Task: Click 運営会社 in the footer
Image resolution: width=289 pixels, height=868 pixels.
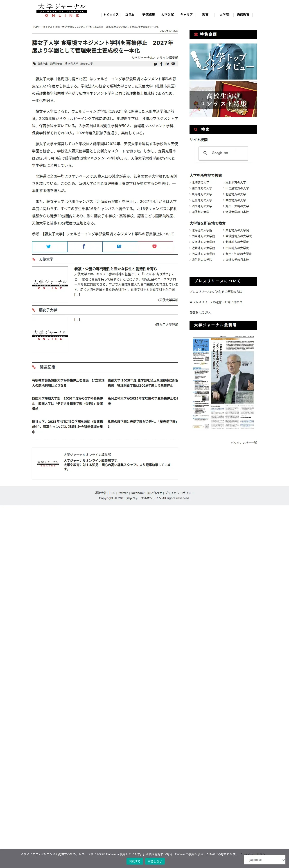Action: click(101, 493)
